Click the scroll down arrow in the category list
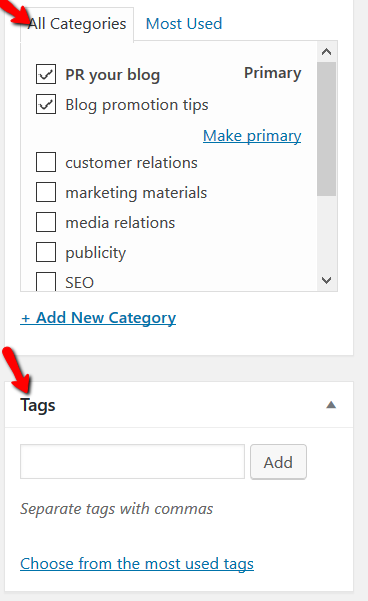This screenshot has width=368, height=601. 327,281
